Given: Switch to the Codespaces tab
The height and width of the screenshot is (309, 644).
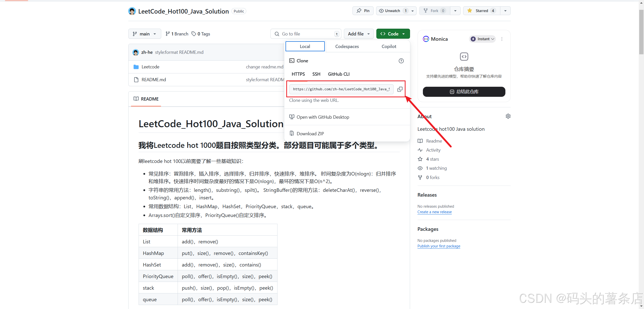Looking at the screenshot, I should [x=347, y=47].
